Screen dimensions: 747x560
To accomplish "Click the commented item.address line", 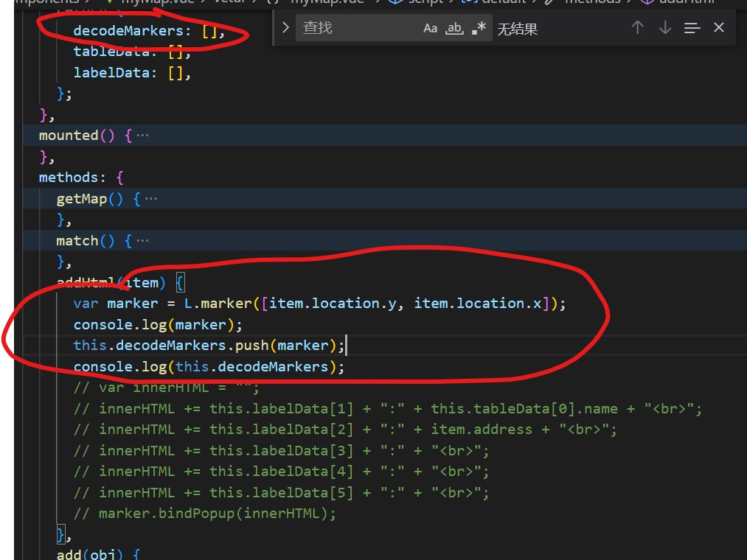I will pos(345,430).
